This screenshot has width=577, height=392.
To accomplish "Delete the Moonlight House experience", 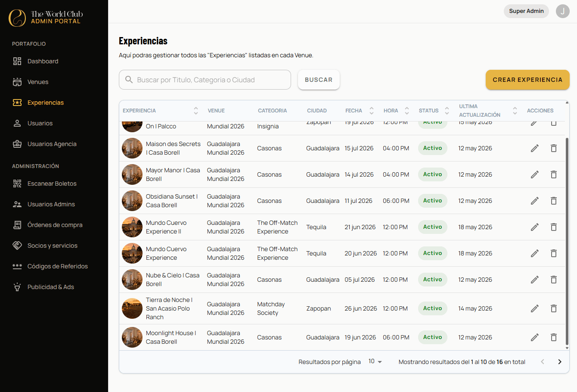I will click(554, 337).
